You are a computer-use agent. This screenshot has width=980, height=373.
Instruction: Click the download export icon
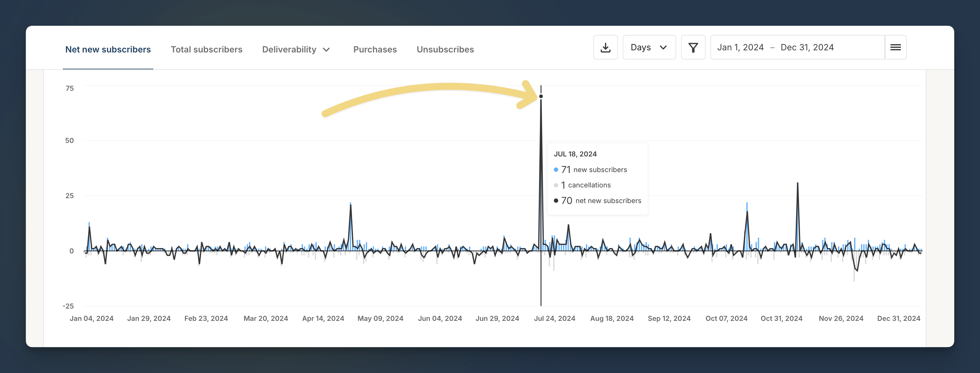605,48
